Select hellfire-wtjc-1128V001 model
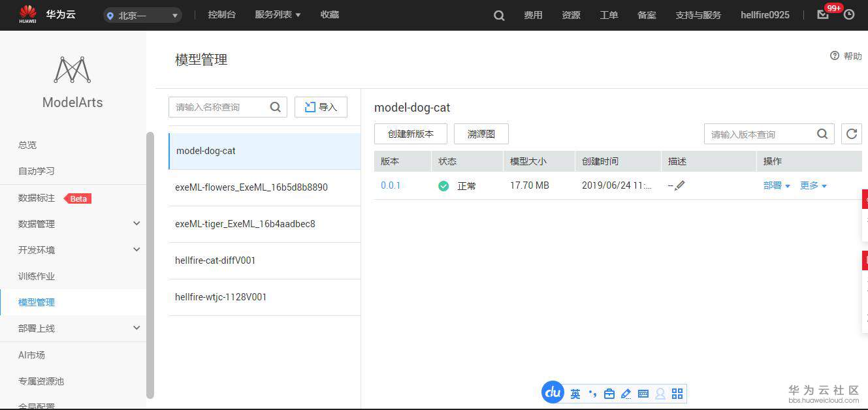Screen dimensions: 868x410 pyautogui.click(x=265, y=297)
